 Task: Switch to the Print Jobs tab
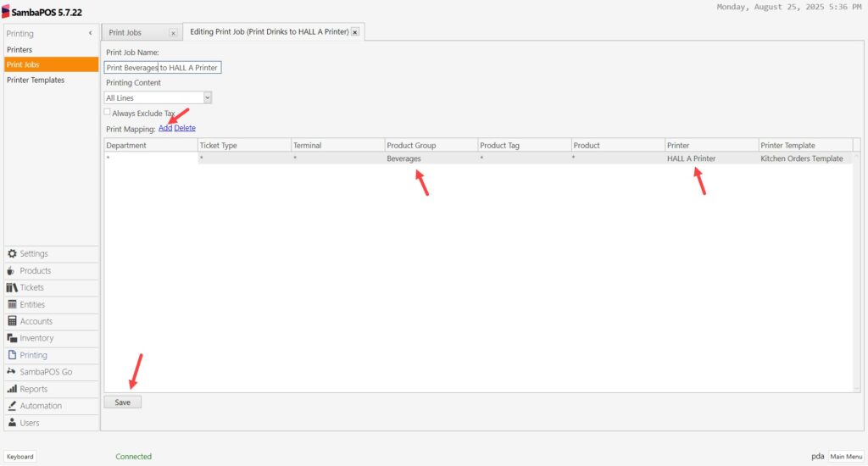click(125, 33)
